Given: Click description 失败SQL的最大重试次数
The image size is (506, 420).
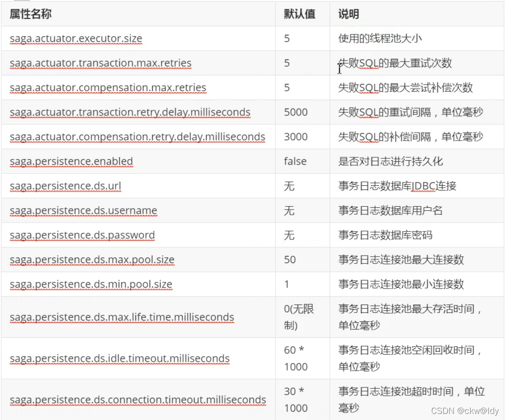Looking at the screenshot, I should (x=395, y=63).
